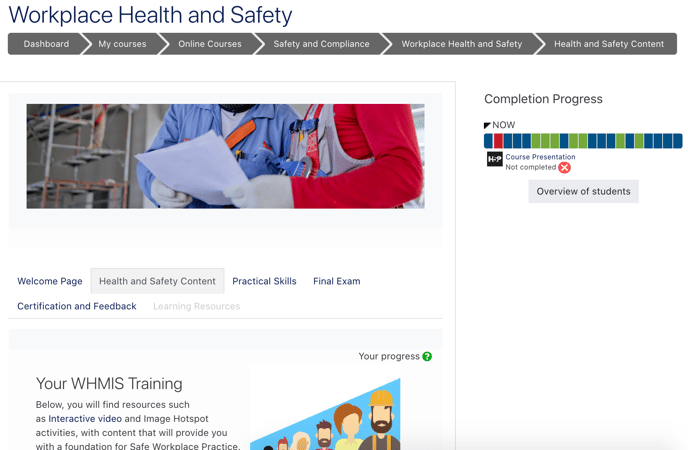This screenshot has height=450, width=688.
Task: Open Certification and Feedback tab
Action: pos(77,306)
